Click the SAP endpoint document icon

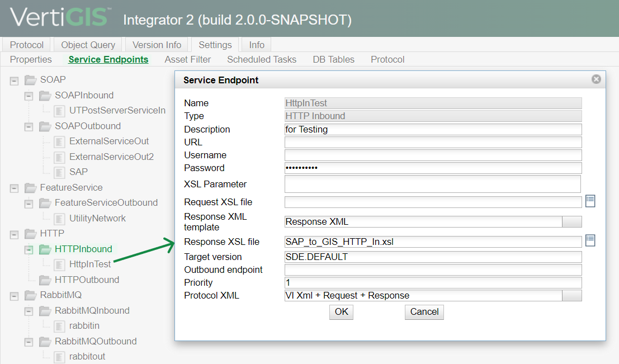pos(59,173)
